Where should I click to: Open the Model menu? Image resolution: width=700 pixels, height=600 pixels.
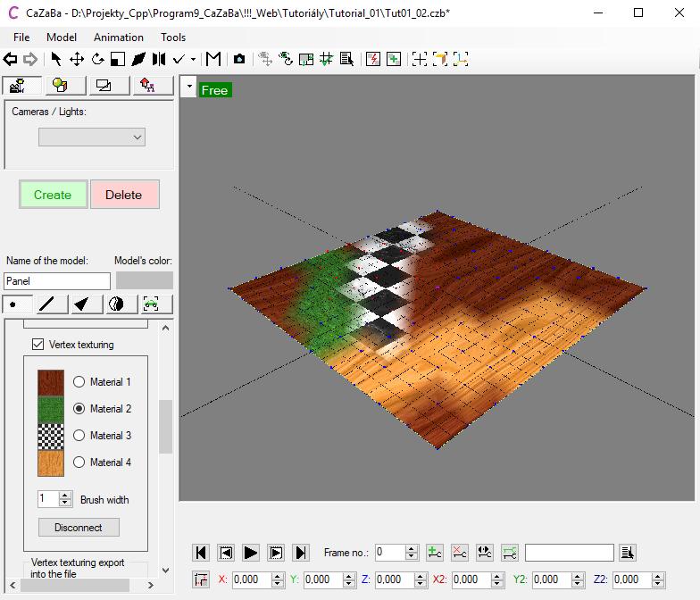point(62,37)
